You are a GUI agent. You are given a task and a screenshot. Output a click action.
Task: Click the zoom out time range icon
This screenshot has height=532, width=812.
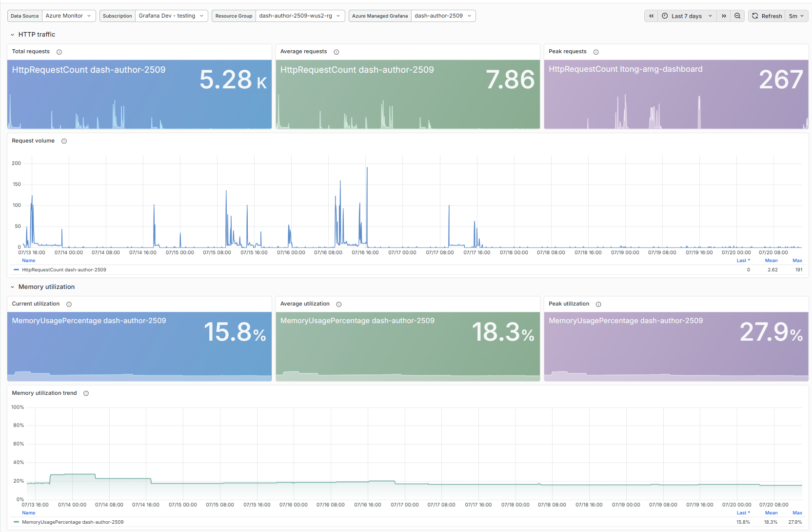737,16
